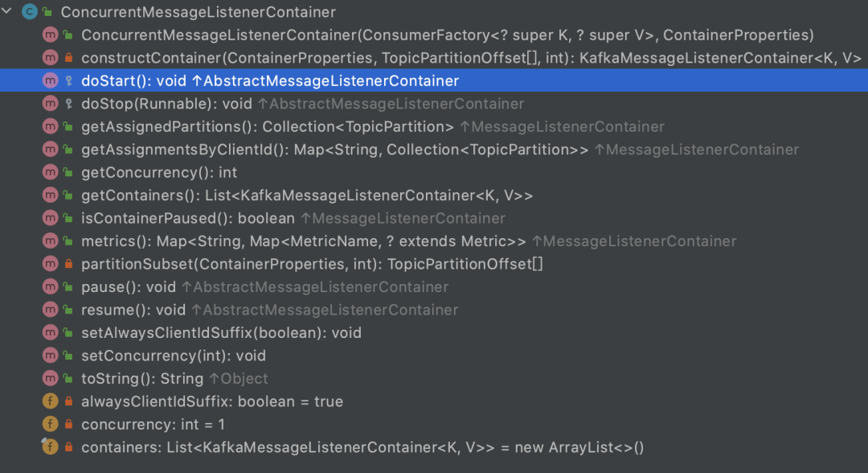Click the method icon for constructContainer
The height and width of the screenshot is (473, 868).
pos(50,58)
